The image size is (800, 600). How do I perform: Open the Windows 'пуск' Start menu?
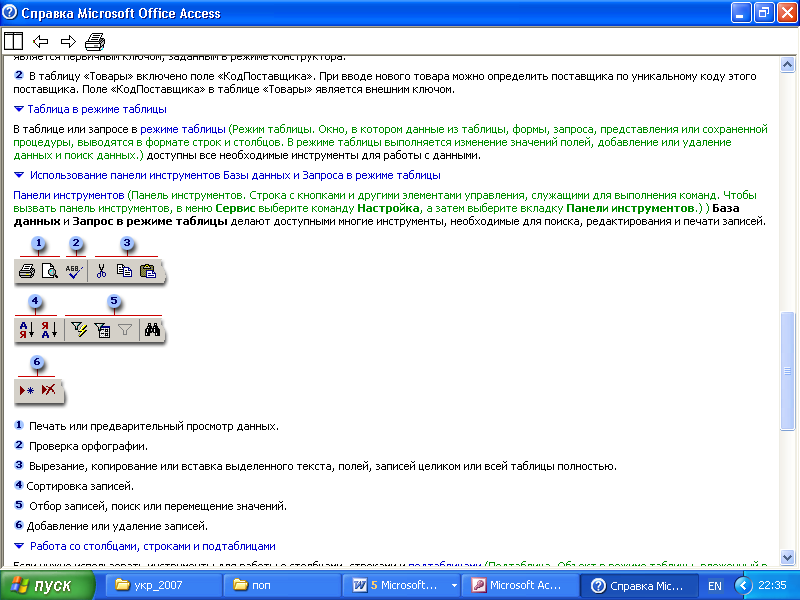click(x=47, y=585)
